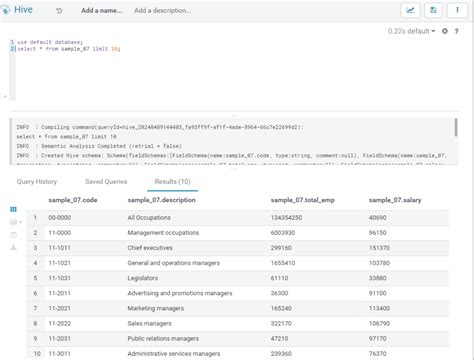Image resolution: width=474 pixels, height=360 pixels.
Task: Click code cell 00-0000
Action: tap(60, 218)
